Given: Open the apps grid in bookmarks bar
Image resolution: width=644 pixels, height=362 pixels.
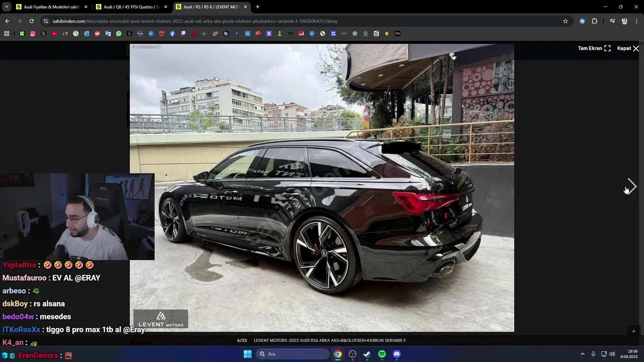Looking at the screenshot, I should click(7, 34).
